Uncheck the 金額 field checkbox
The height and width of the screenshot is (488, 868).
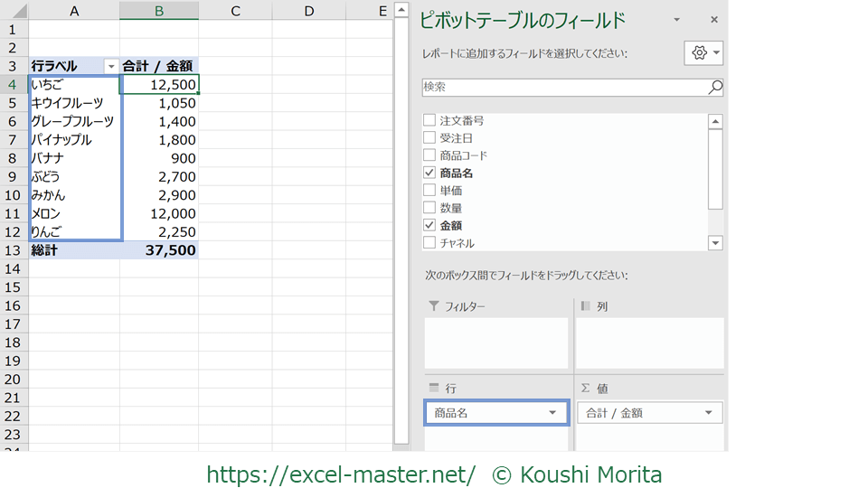(429, 225)
